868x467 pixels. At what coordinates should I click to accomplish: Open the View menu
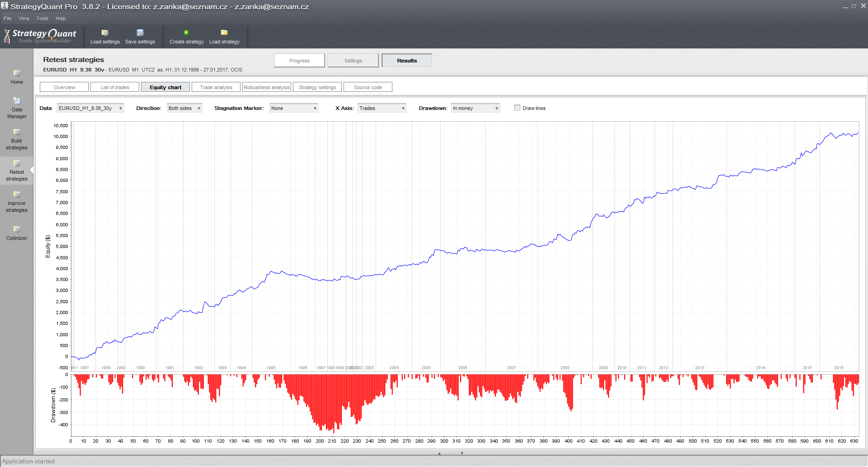24,19
